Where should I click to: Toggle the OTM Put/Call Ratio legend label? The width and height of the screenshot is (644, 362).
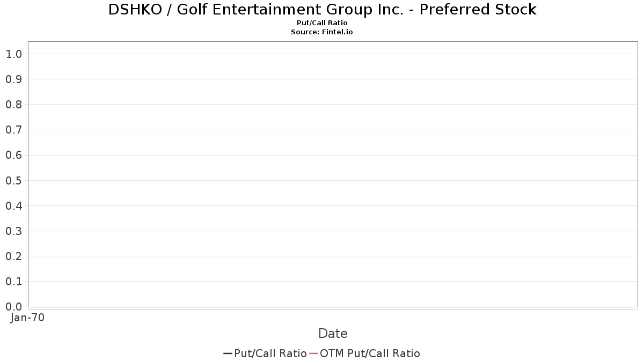[370, 353]
